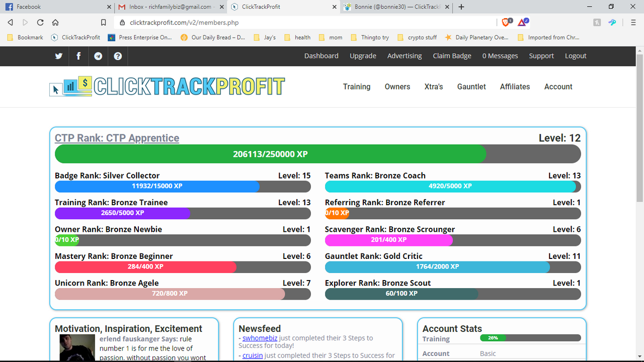Screen dimensions: 644x362
Task: Click 'Explorer Rank: Bronze Scout' label
Action: coord(378,283)
